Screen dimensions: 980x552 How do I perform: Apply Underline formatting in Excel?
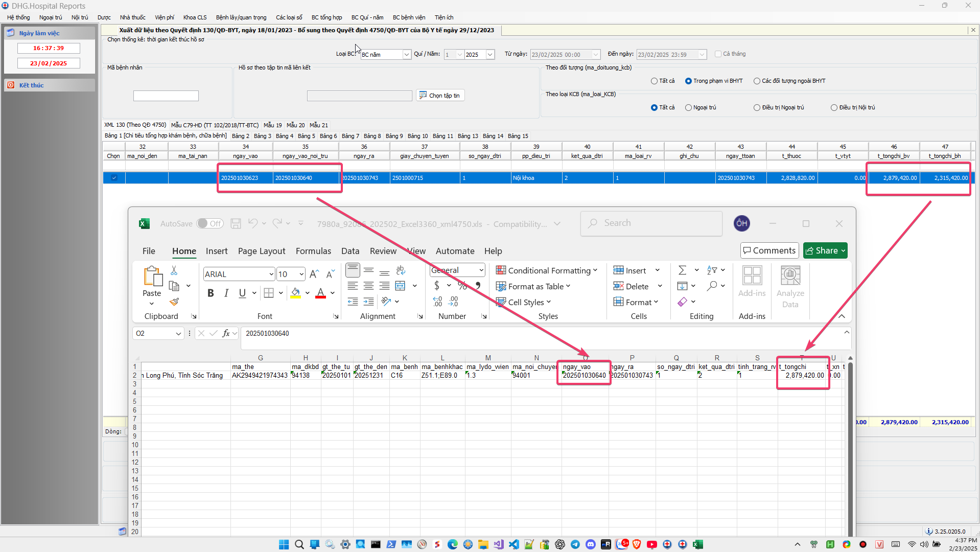[242, 293]
